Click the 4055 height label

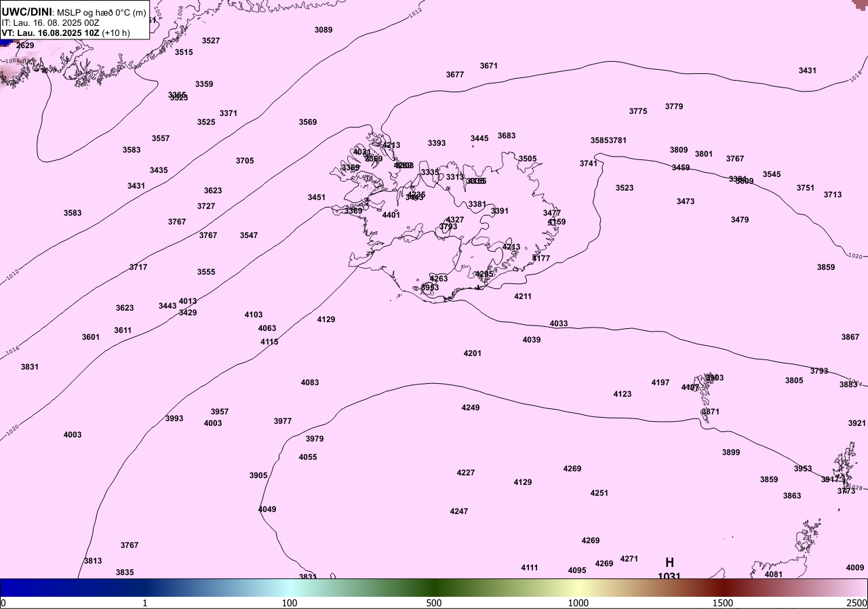pyautogui.click(x=308, y=457)
